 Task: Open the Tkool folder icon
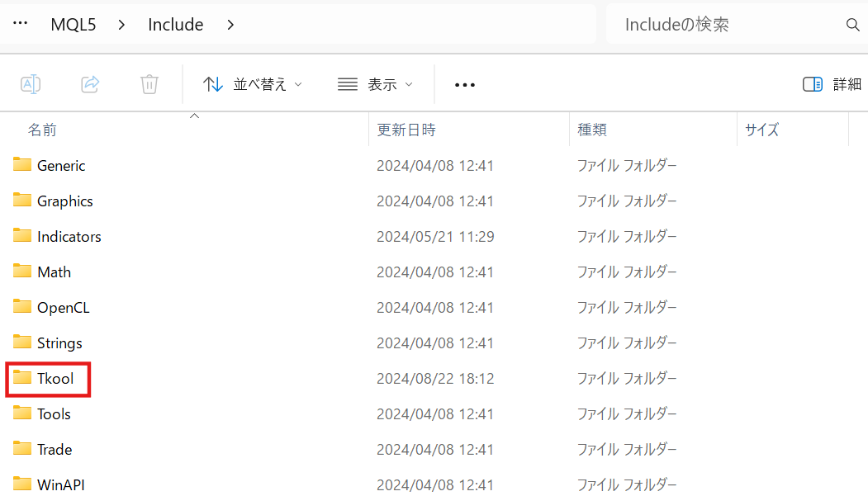click(x=22, y=379)
